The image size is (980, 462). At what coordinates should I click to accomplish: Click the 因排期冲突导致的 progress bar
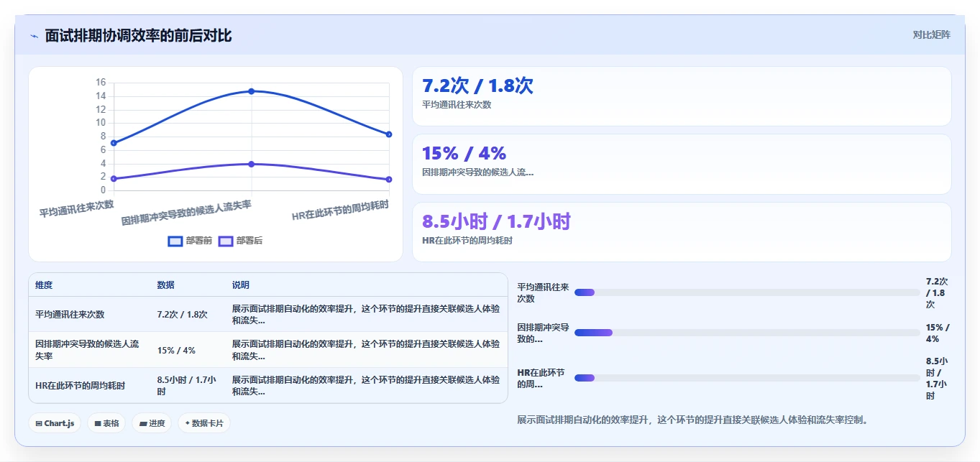click(747, 333)
